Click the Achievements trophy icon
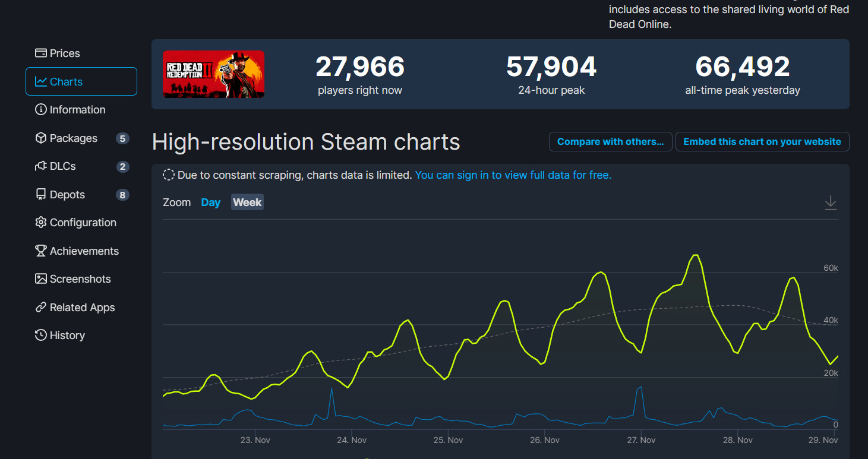Screen dimensions: 868x459 point(40,251)
